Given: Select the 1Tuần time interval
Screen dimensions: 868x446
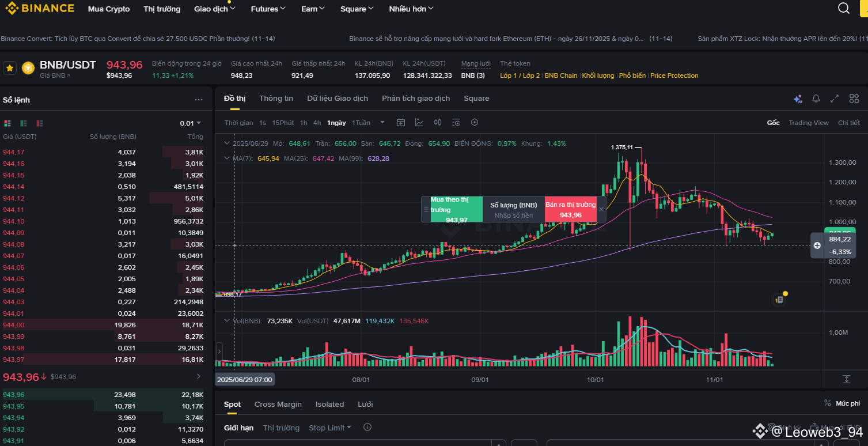Looking at the screenshot, I should (x=361, y=123).
